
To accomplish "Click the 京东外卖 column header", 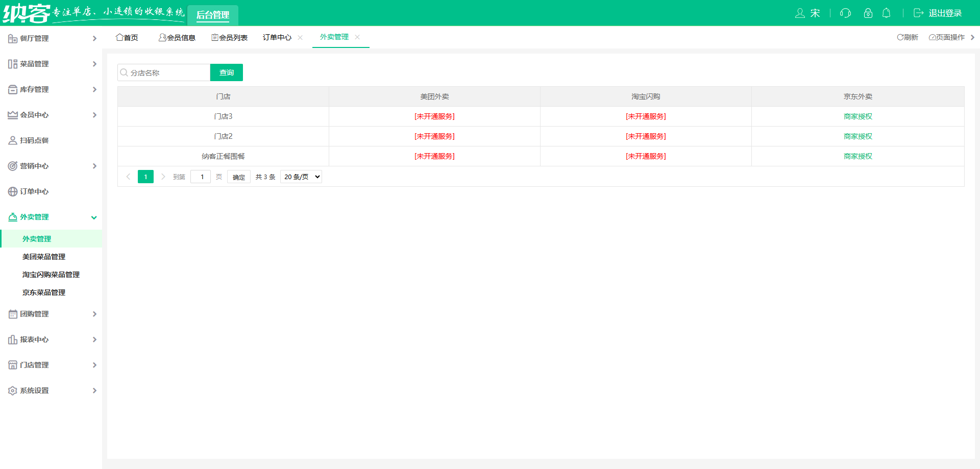I will [858, 96].
